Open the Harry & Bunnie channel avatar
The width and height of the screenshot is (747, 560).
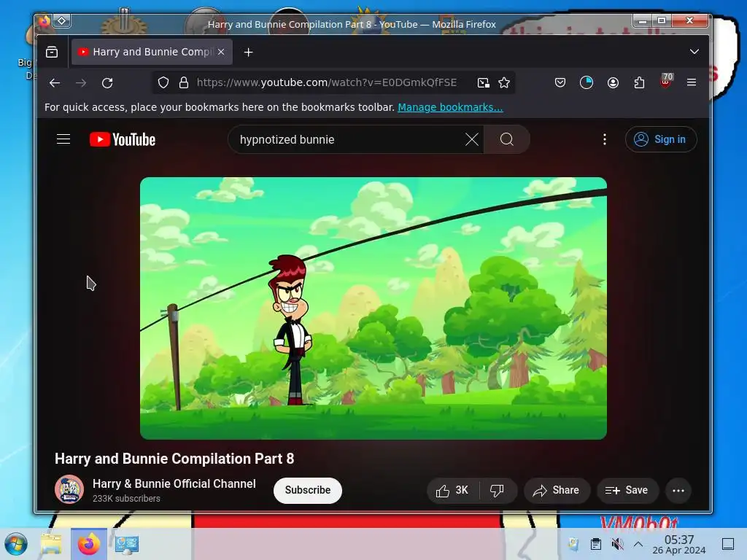(x=69, y=489)
